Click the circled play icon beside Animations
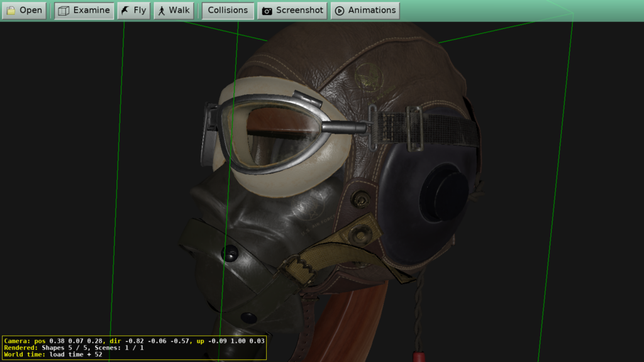This screenshot has height=362, width=644. point(340,10)
